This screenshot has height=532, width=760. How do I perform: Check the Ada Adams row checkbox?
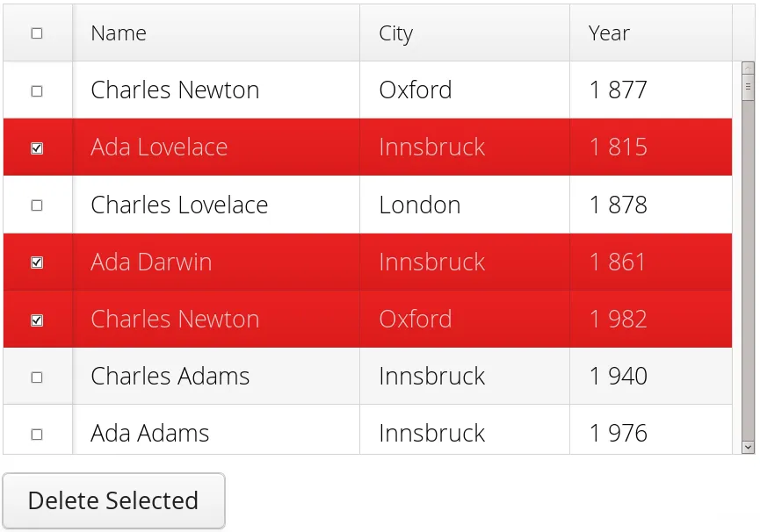tap(36, 433)
